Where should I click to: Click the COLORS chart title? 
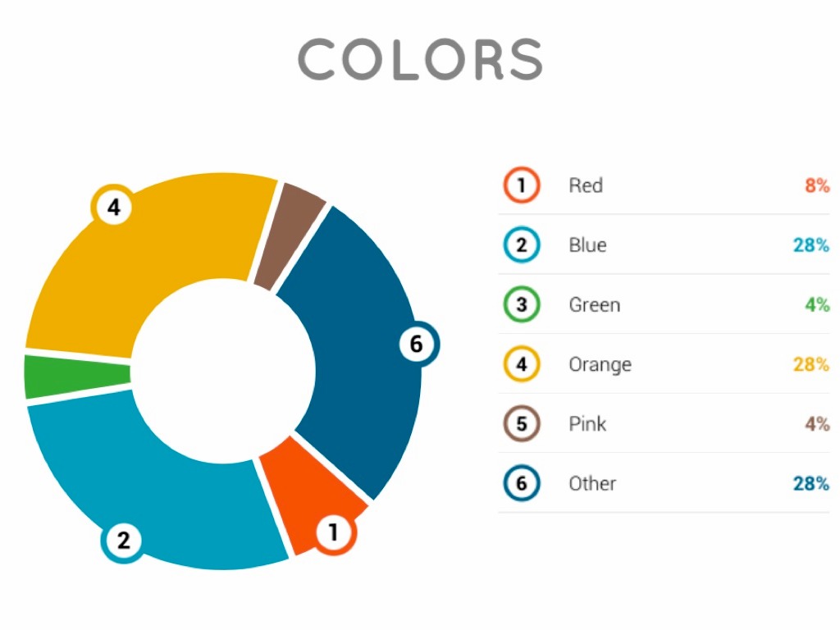point(420,59)
